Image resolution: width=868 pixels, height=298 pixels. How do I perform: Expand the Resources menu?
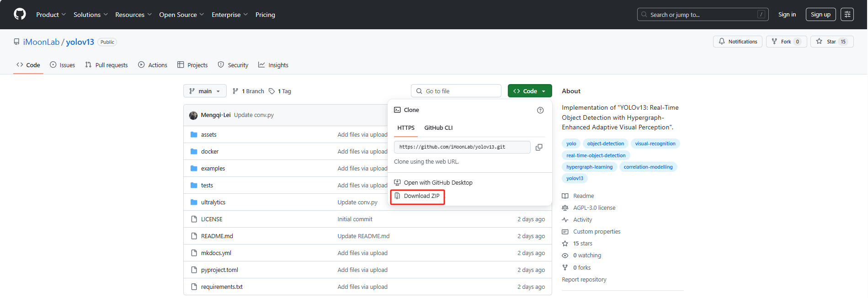[133, 15]
